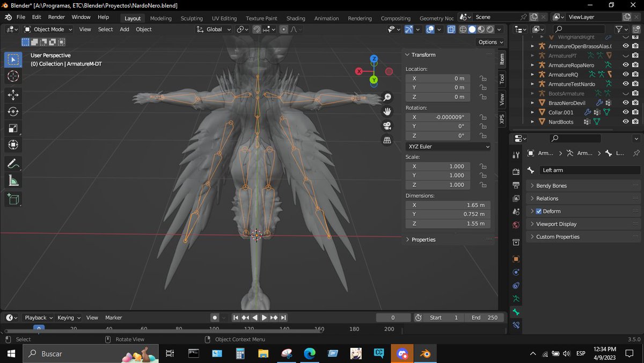Image resolution: width=644 pixels, height=363 pixels.
Task: Hide ArmatureTestNardo in viewport
Action: (626, 84)
